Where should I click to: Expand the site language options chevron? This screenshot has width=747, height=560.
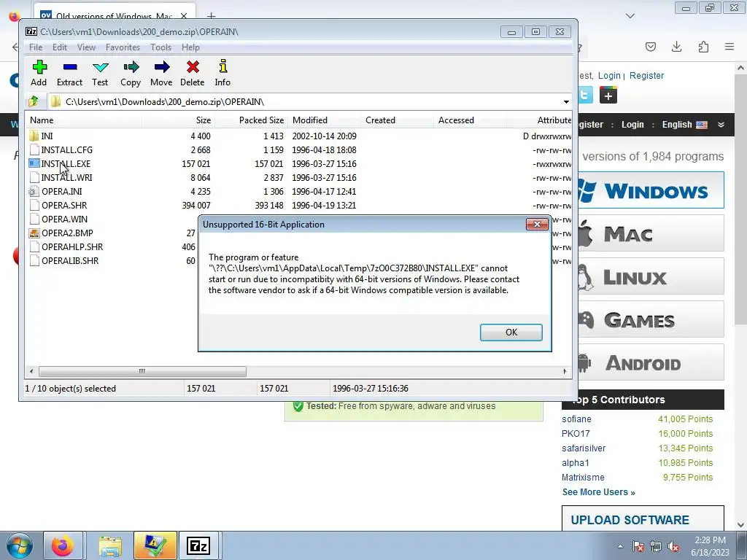721,125
